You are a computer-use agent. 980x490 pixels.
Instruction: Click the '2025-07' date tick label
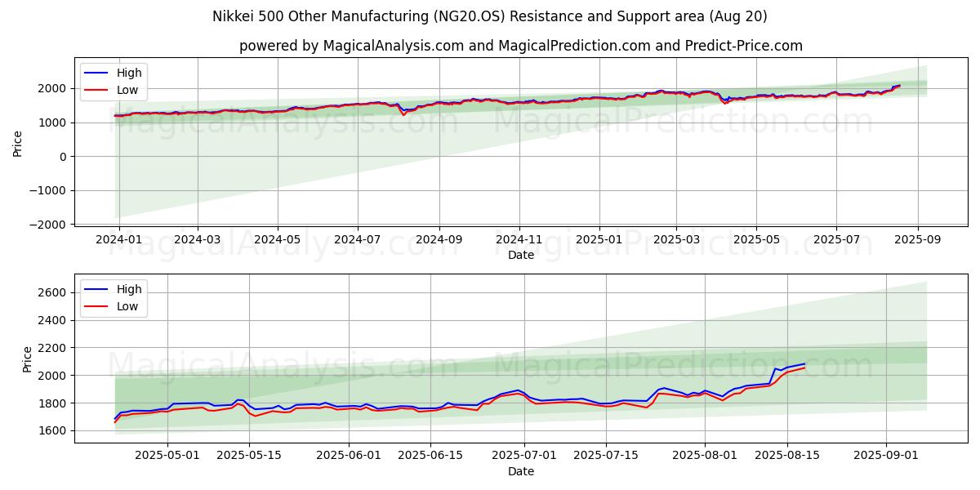pos(836,240)
